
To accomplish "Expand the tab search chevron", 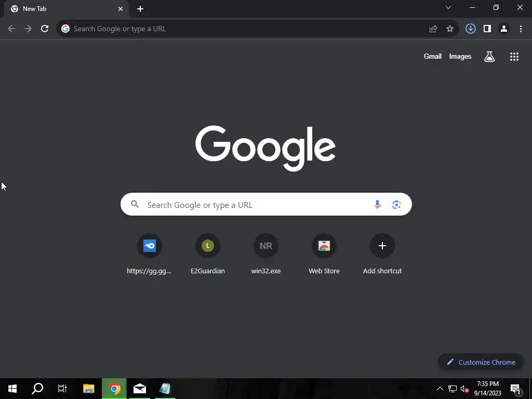I will pyautogui.click(x=448, y=7).
